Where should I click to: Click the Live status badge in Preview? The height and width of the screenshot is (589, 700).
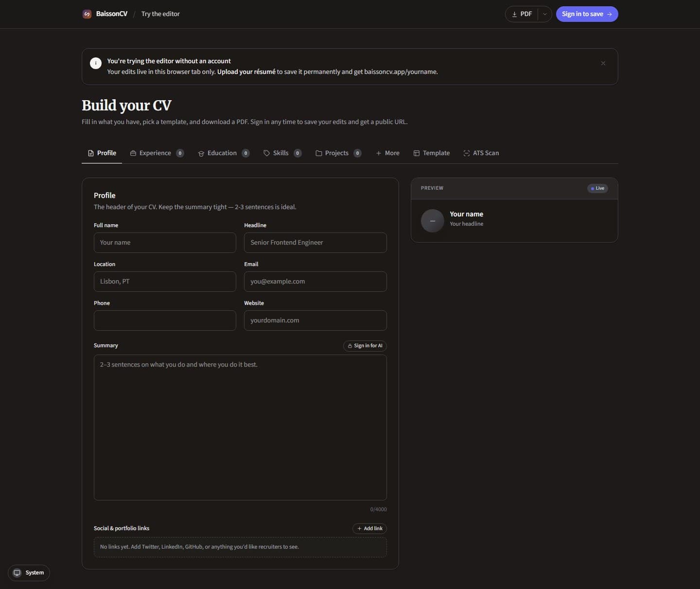(597, 188)
